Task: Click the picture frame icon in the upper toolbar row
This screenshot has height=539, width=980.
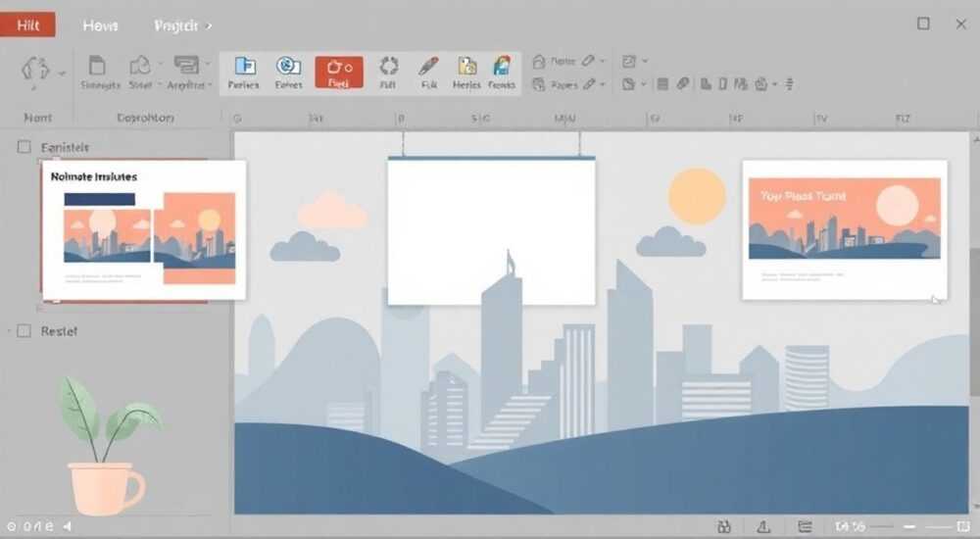Action: (x=629, y=62)
